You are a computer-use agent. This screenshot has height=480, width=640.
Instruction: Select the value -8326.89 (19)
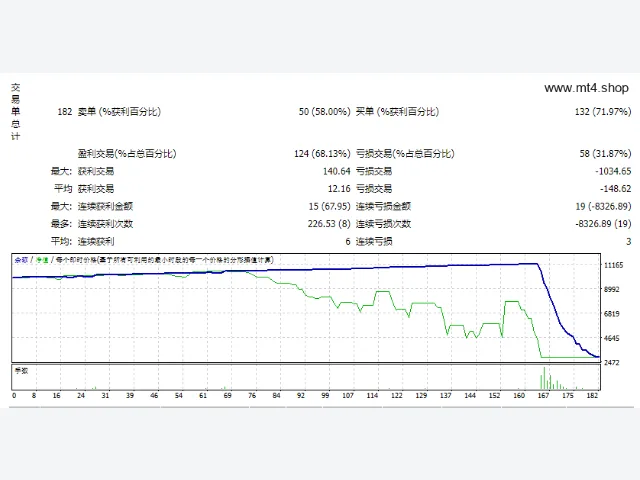[603, 224]
